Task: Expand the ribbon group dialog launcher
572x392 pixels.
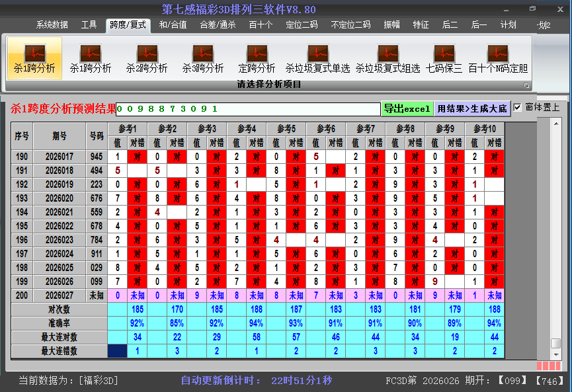Action: (526, 85)
